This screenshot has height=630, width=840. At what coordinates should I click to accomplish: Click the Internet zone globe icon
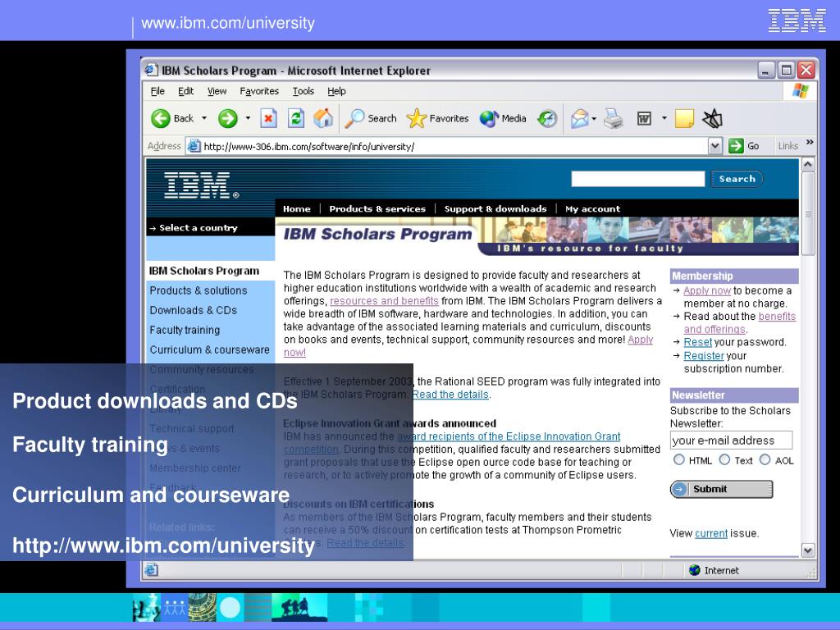pos(695,570)
